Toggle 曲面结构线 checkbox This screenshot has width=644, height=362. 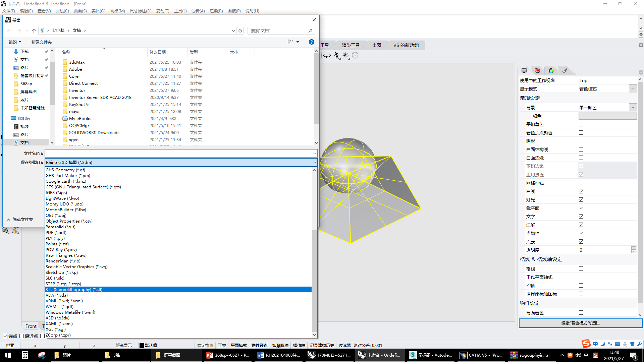(582, 149)
